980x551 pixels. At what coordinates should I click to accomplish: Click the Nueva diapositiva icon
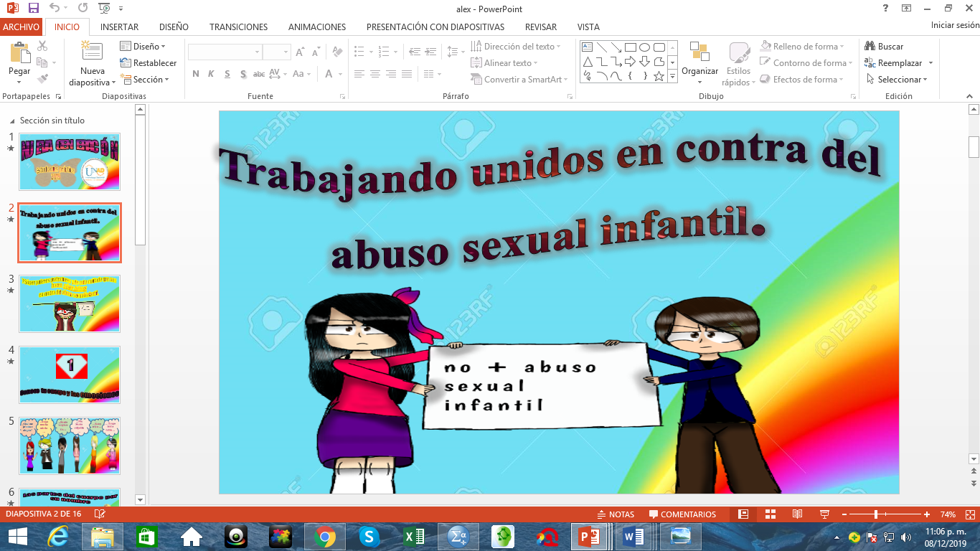(x=92, y=52)
